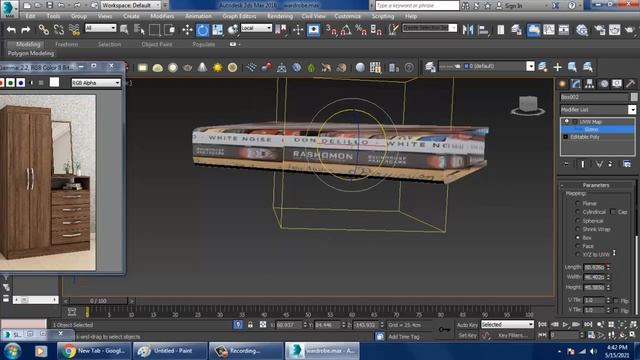Open RGB Alpha channel dropdown in render window

[96, 83]
